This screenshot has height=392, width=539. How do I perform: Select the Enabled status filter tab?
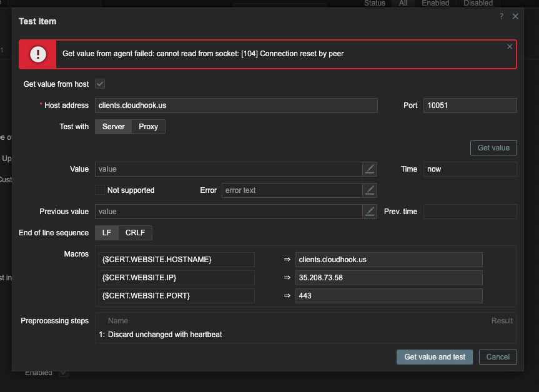(435, 3)
